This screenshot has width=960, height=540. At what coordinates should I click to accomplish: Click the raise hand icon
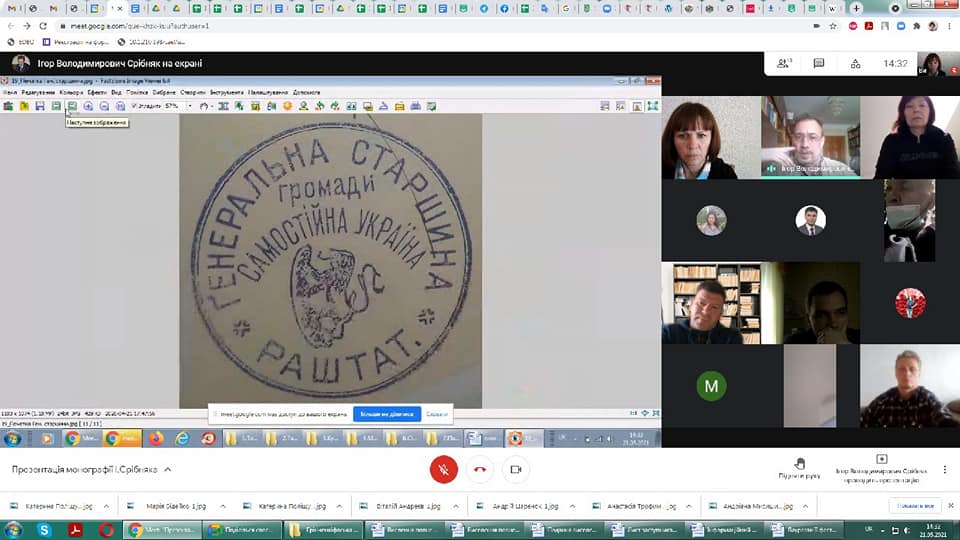tap(799, 464)
